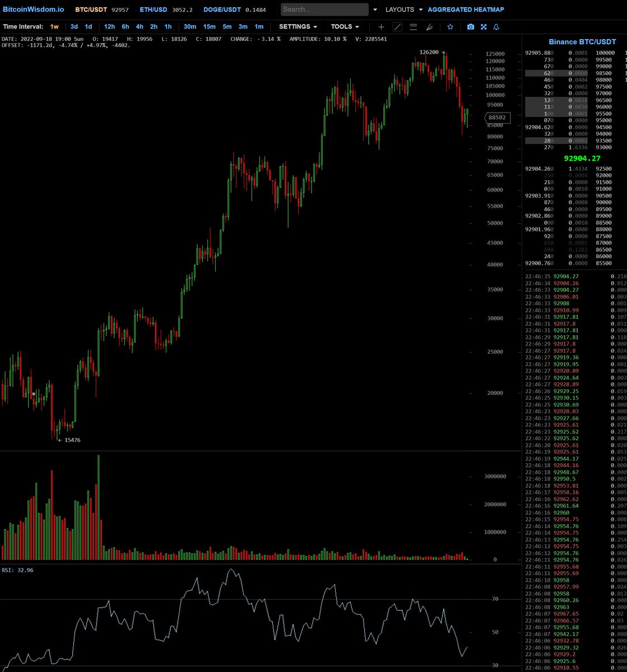Screen dimensions: 627x672
Task: Click the trade priced 92910.55
Action: (565, 668)
